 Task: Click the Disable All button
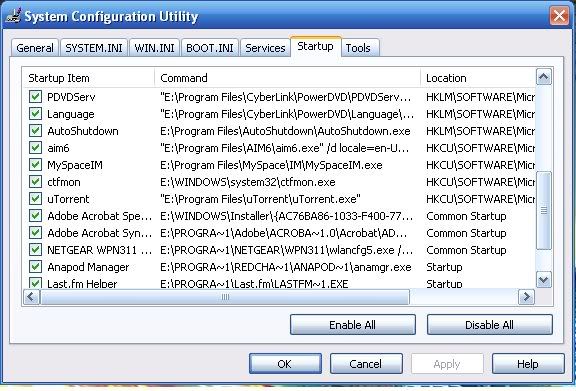tap(489, 325)
